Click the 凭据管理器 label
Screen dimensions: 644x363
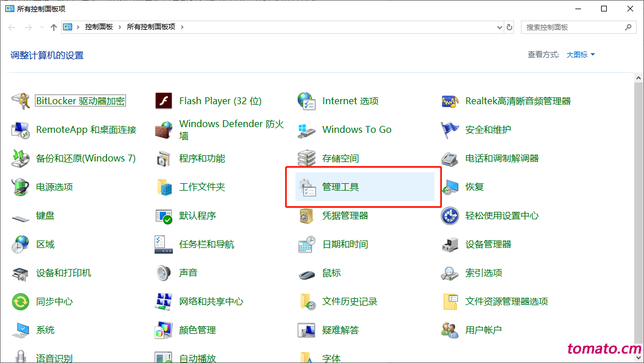(345, 216)
